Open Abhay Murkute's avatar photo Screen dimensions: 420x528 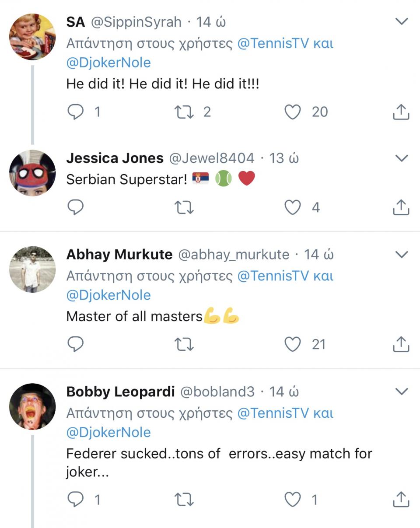(32, 269)
